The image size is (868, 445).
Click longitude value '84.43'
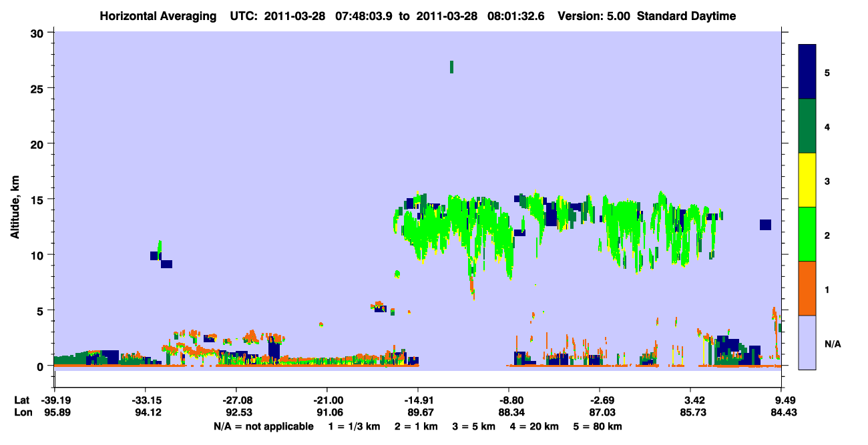coord(783,413)
